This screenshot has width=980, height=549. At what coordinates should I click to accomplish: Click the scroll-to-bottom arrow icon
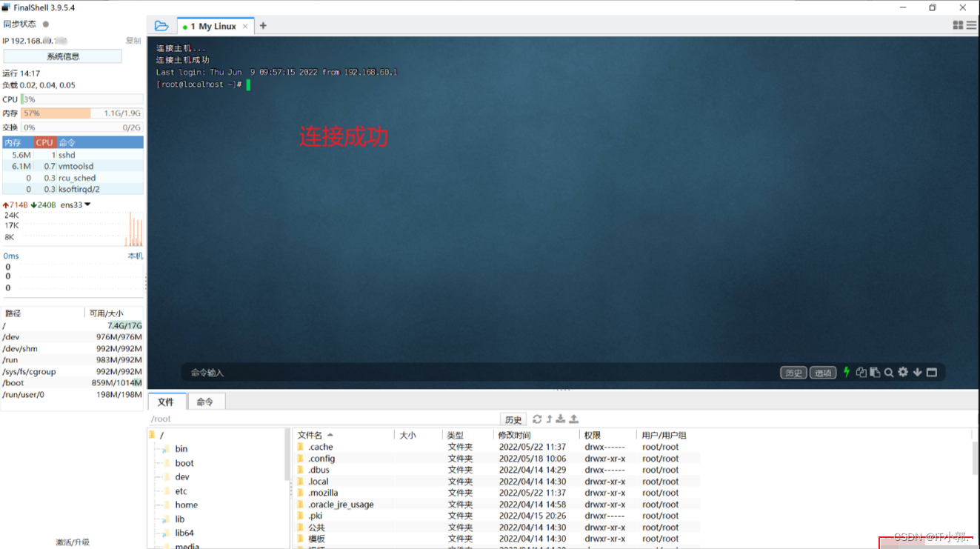[x=917, y=373]
